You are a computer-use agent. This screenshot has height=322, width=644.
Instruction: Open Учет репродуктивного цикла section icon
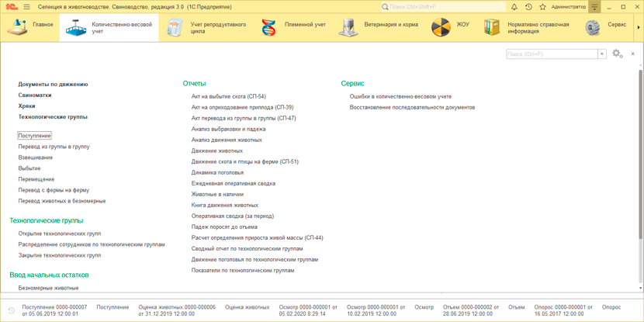click(176, 27)
